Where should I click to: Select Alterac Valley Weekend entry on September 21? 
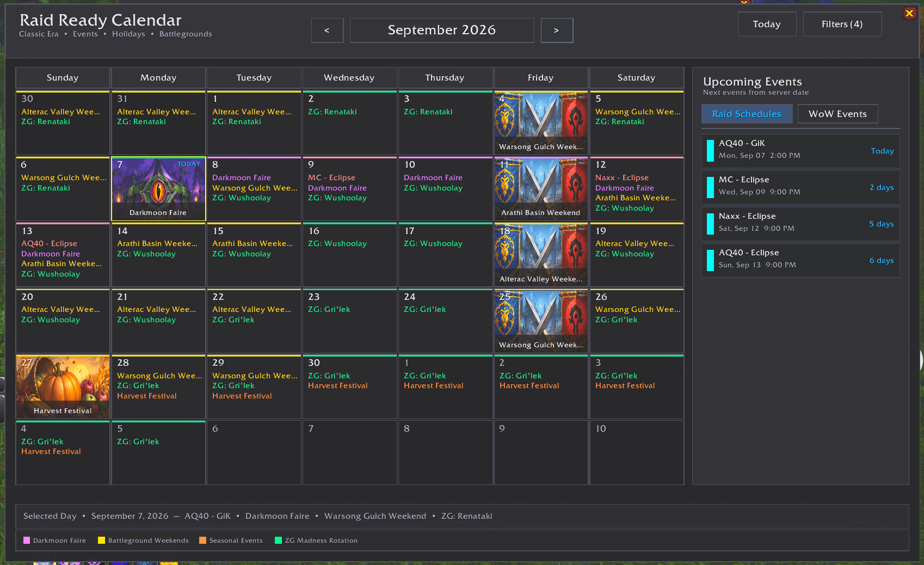157,310
